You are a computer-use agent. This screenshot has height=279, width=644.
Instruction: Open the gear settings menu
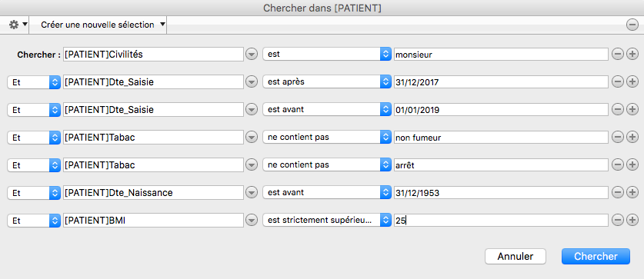[18, 25]
